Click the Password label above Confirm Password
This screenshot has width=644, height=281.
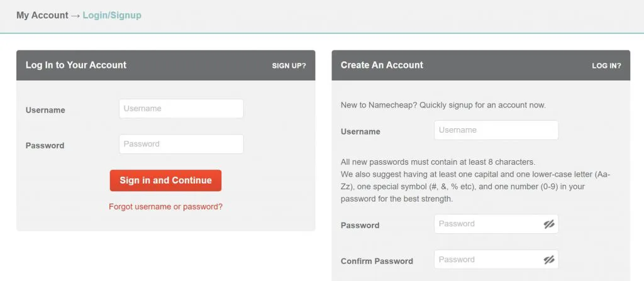coord(360,226)
